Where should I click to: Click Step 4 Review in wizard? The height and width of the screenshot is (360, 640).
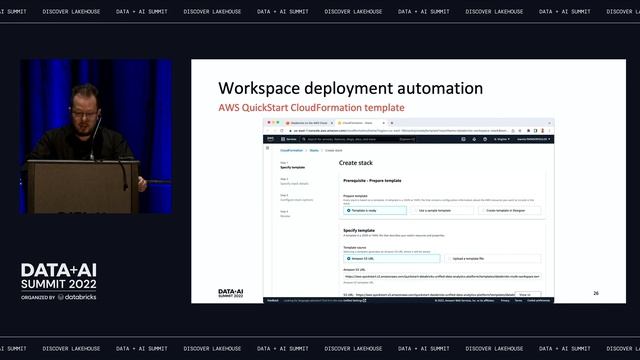click(x=285, y=214)
